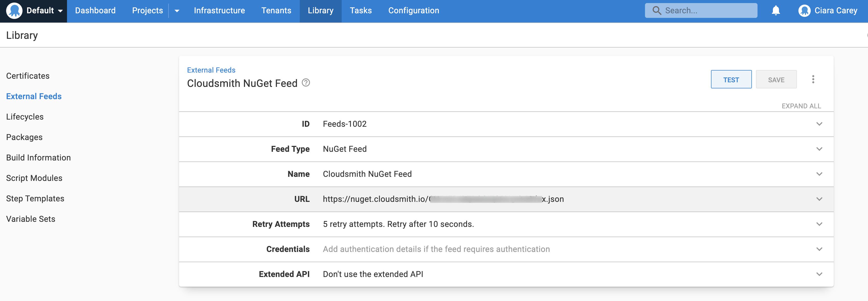Go to the Tenants section
The width and height of the screenshot is (868, 301).
[276, 10]
